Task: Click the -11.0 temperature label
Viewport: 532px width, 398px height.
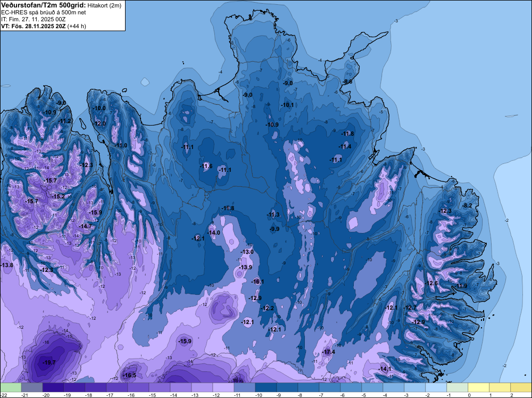Action: pos(121,146)
